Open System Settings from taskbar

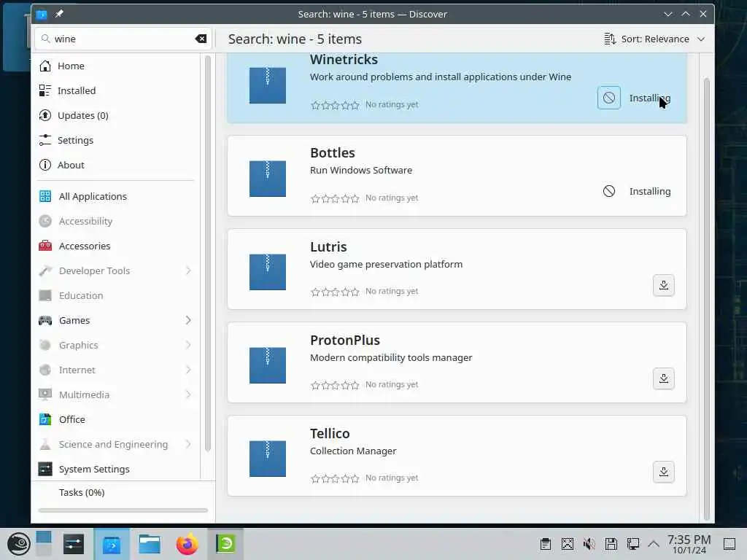click(x=74, y=544)
